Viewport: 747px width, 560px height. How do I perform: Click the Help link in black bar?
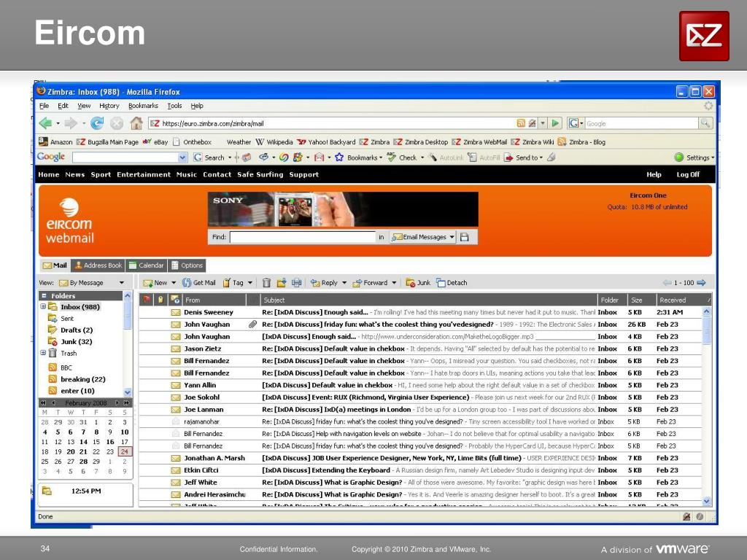click(x=654, y=174)
